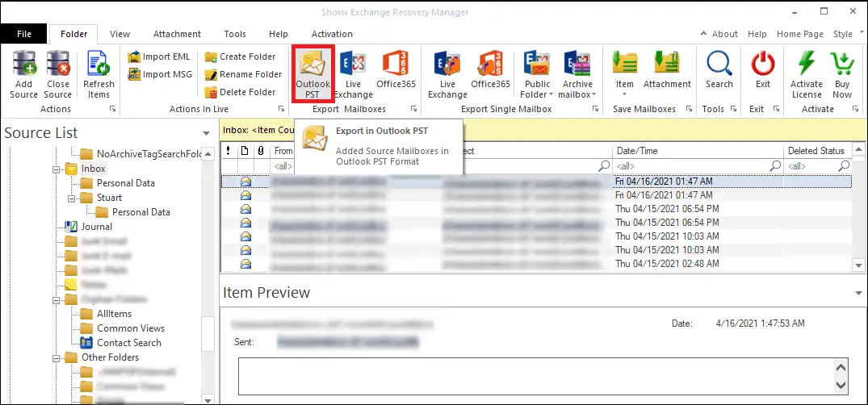Click the About link
868x405 pixels.
724,34
